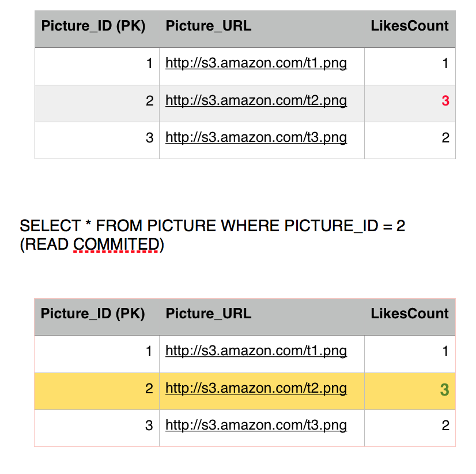Open the t2.png link in the top table
Image resolution: width=476 pixels, height=474 pixels.
(256, 101)
